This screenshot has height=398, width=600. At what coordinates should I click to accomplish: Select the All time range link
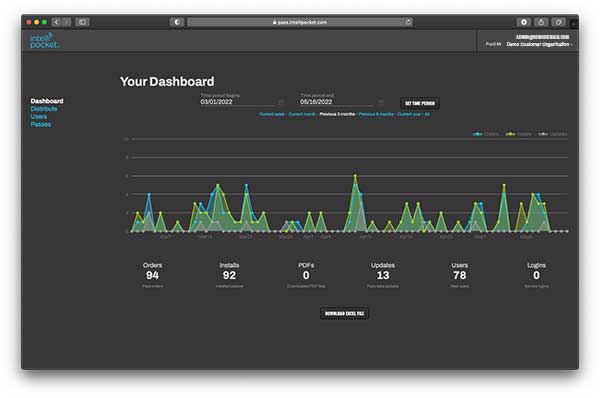427,114
